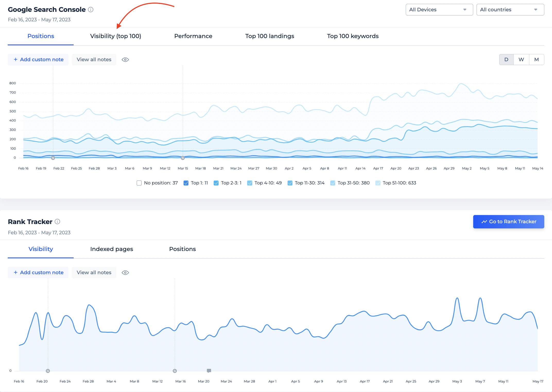Image resolution: width=552 pixels, height=392 pixels.
Task: Open the All countries dropdown
Action: 510,10
